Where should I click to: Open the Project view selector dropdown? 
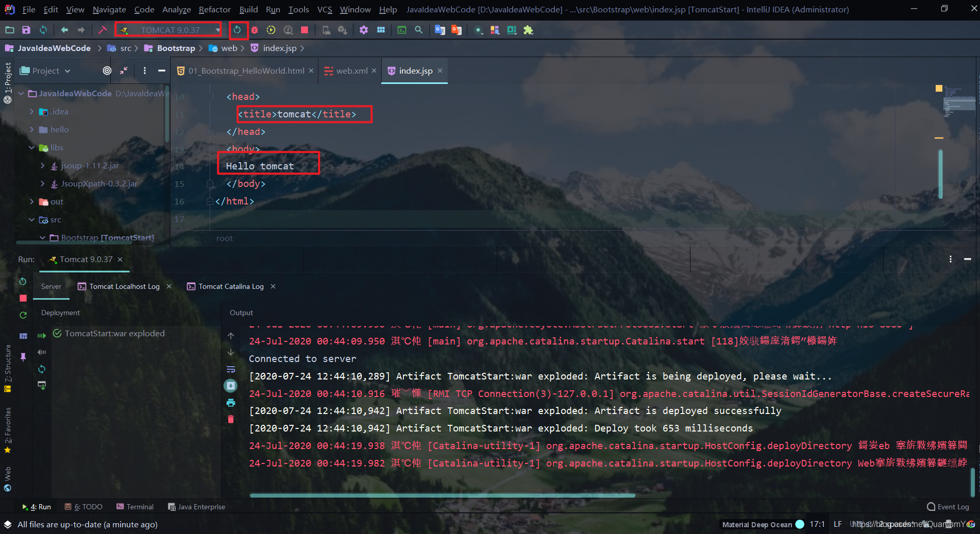pyautogui.click(x=45, y=71)
